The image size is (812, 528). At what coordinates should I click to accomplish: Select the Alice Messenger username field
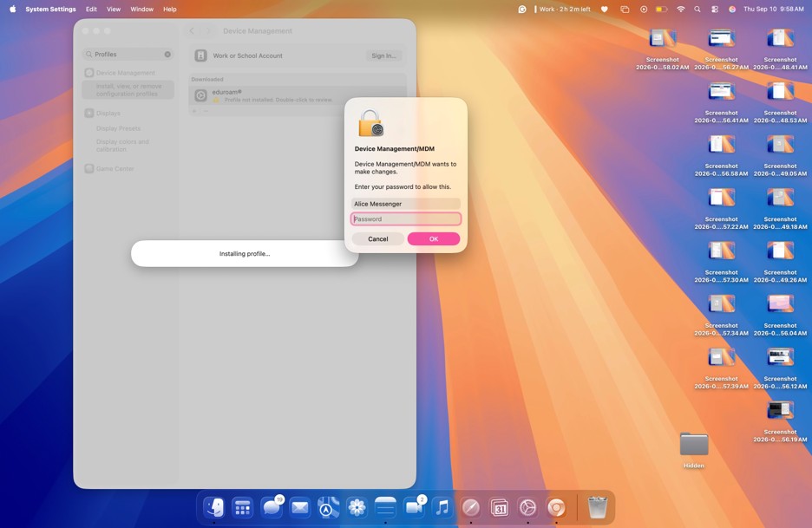point(406,204)
